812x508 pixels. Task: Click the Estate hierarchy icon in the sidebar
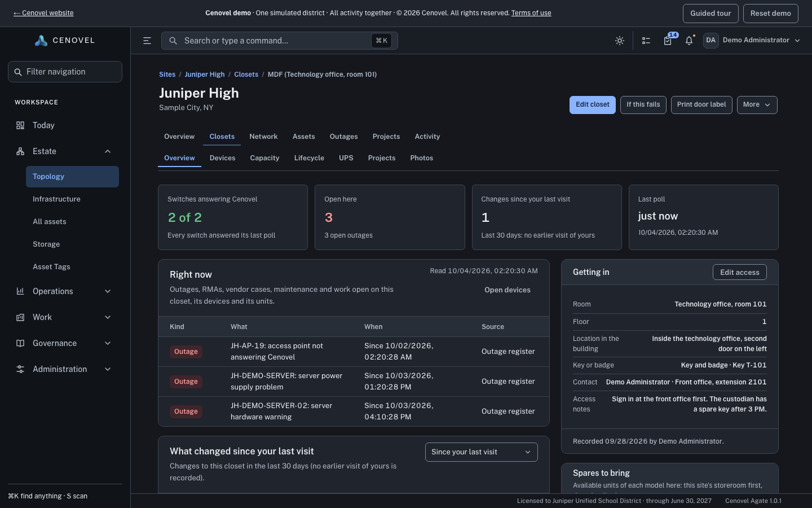20,151
